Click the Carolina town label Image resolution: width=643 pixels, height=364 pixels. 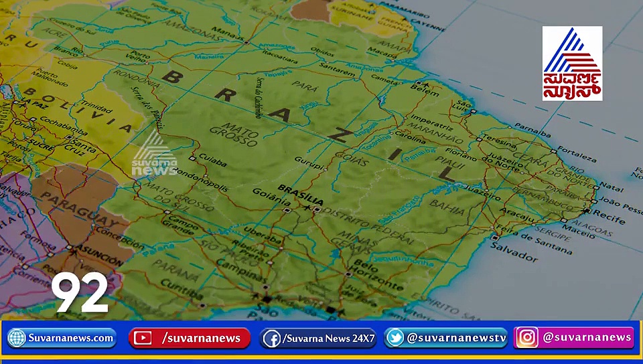click(410, 138)
